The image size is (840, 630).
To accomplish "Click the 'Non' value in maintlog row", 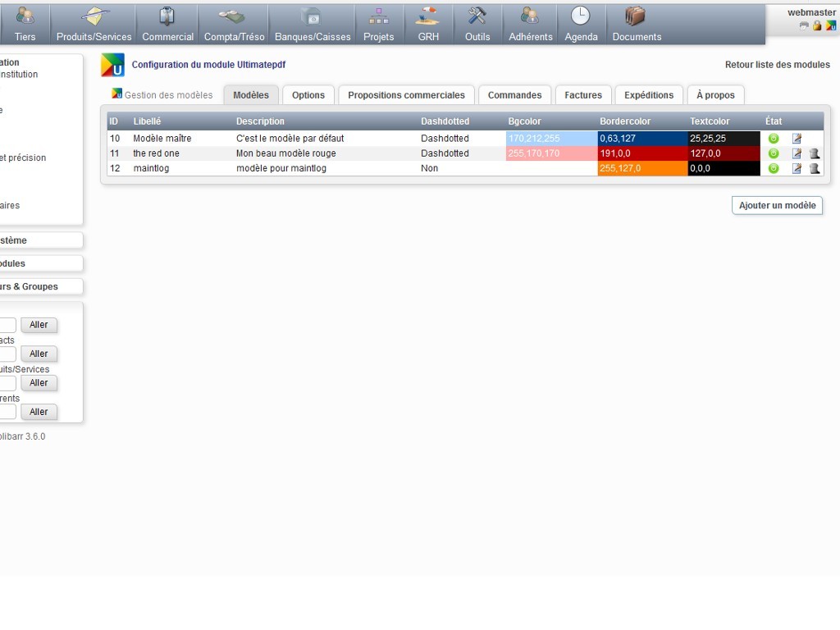I will 429,168.
